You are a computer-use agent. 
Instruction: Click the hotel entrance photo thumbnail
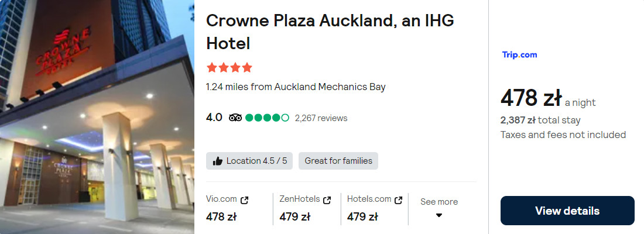tap(97, 117)
